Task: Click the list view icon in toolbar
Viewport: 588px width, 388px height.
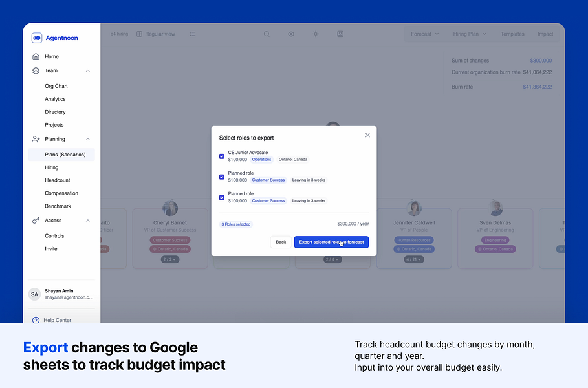Action: (x=193, y=34)
